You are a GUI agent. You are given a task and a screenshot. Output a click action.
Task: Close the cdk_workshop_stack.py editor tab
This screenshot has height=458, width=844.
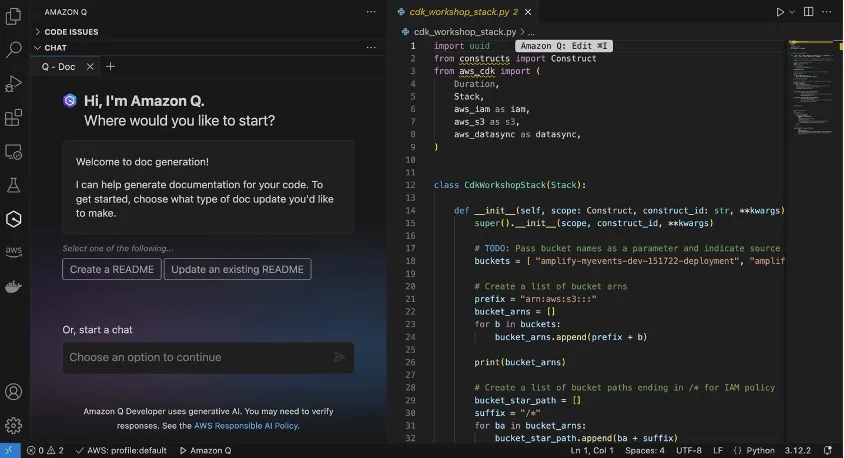click(528, 12)
